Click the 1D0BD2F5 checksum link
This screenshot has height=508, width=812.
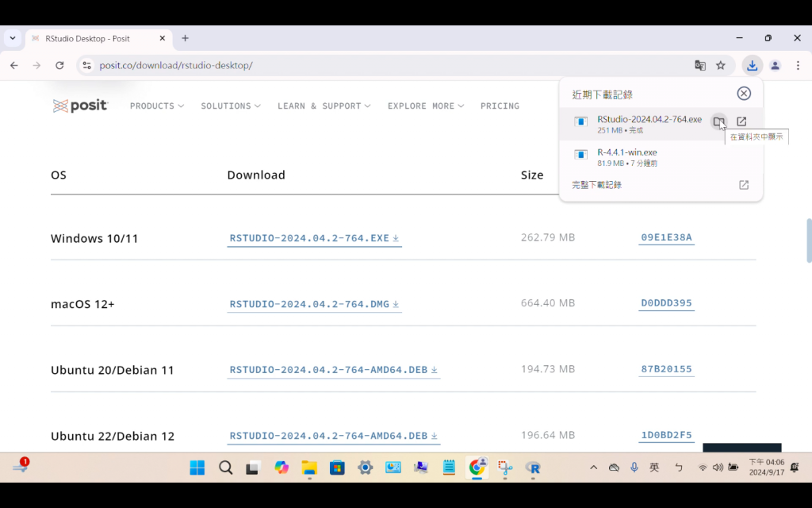click(666, 435)
